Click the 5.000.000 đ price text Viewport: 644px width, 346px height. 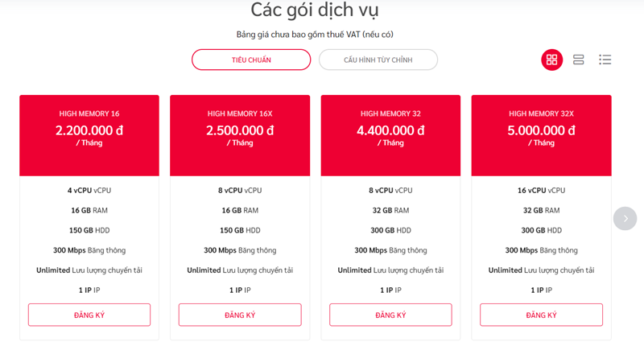click(541, 130)
